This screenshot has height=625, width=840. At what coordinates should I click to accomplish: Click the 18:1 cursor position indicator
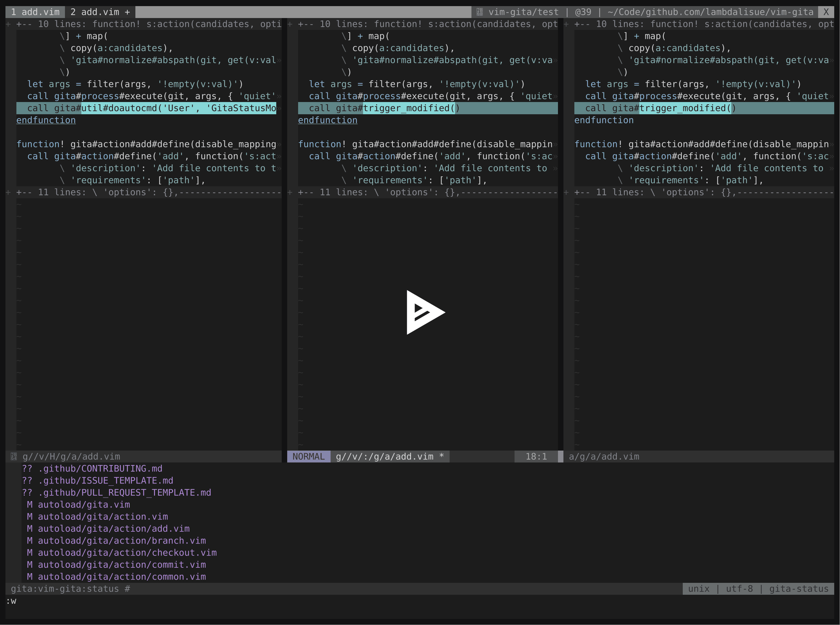pyautogui.click(x=536, y=457)
